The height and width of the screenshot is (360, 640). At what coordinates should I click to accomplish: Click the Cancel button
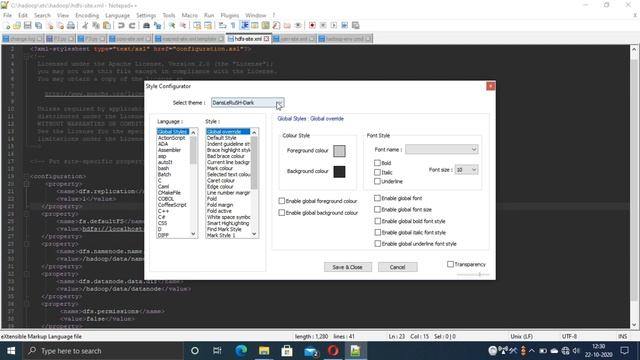click(397, 267)
